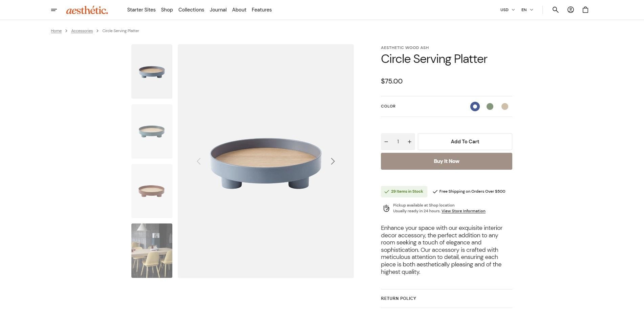
Task: Open the USD currency dropdown
Action: pyautogui.click(x=507, y=10)
